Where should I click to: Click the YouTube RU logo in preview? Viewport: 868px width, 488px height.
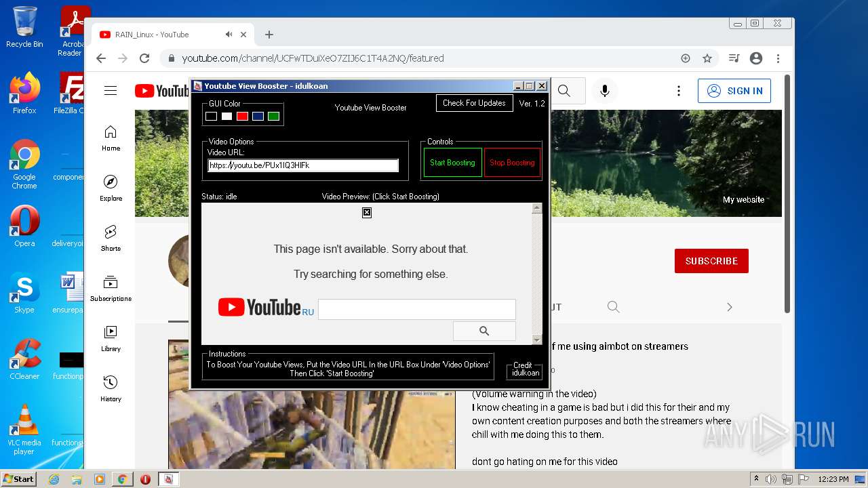[266, 308]
